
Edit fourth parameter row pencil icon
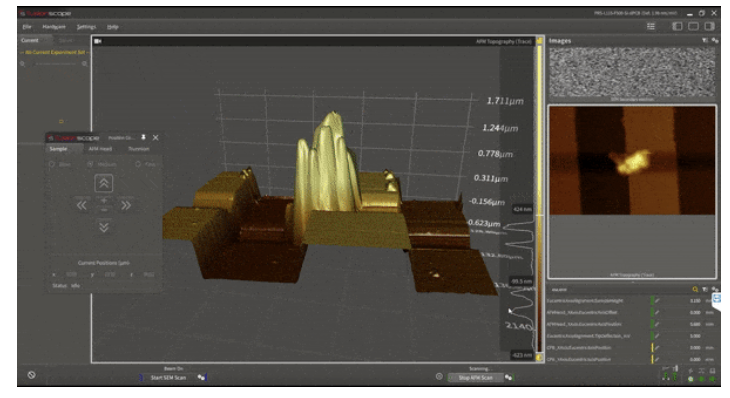coord(657,336)
